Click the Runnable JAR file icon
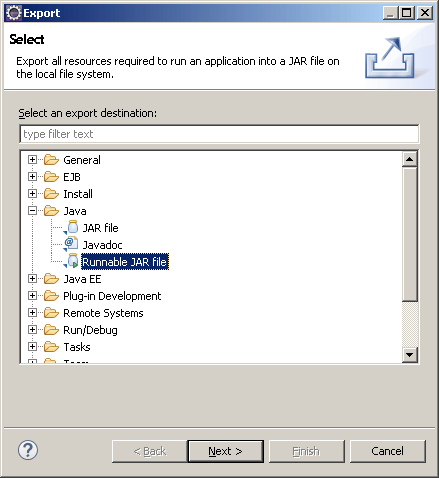The height and width of the screenshot is (478, 439). [72, 262]
